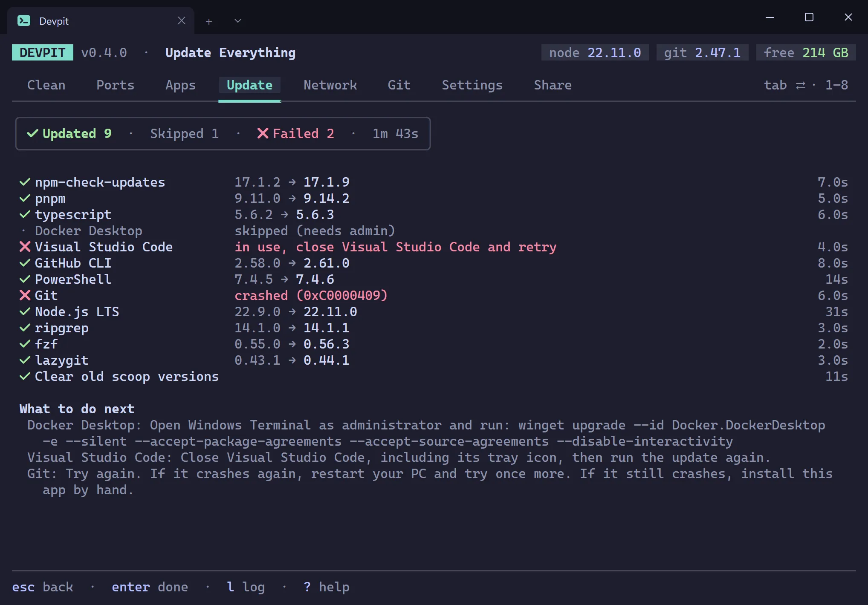Click the checkmark beside lazygit
Image resolution: width=868 pixels, height=605 pixels.
(x=25, y=360)
